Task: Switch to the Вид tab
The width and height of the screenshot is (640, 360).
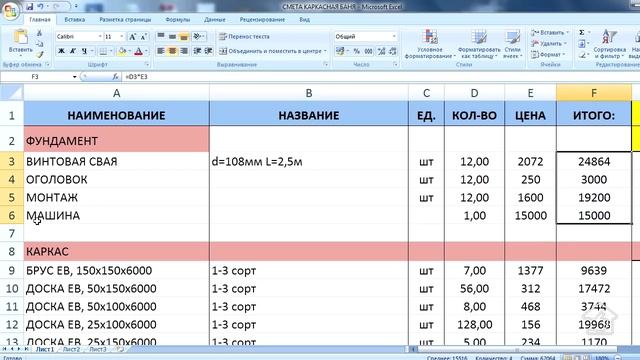Action: (x=304, y=20)
